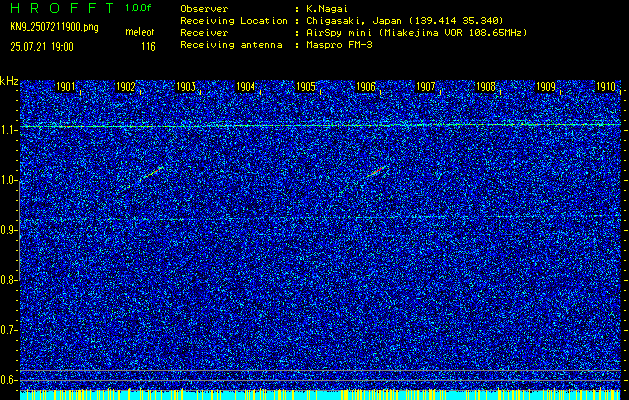
Task: Click the 1.0 frequency axis label
Action: point(8,181)
